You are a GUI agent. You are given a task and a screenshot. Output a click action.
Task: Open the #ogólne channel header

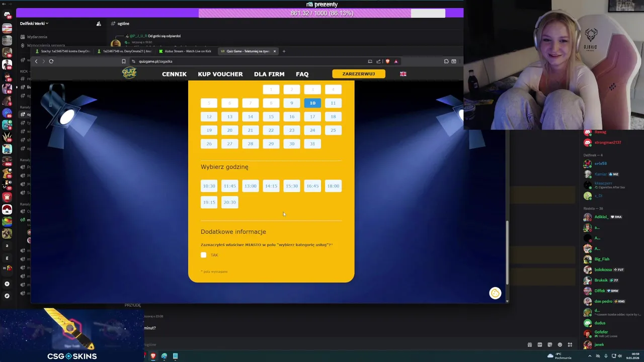click(x=121, y=24)
